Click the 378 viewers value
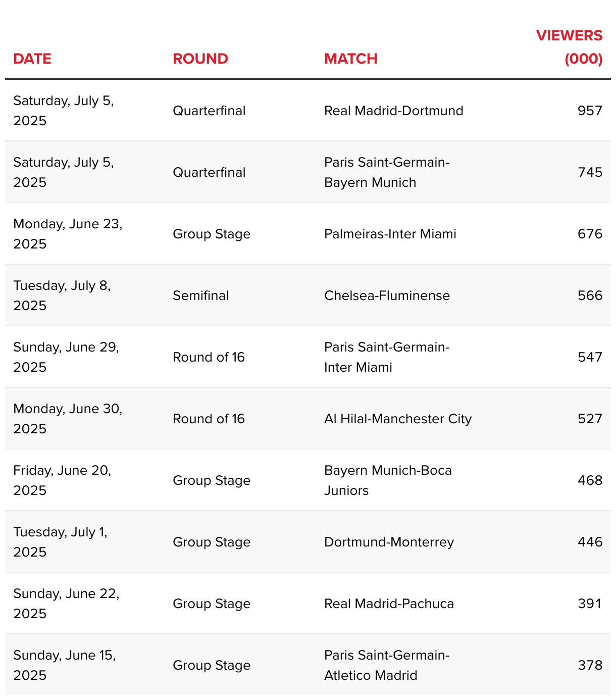 [x=590, y=665]
